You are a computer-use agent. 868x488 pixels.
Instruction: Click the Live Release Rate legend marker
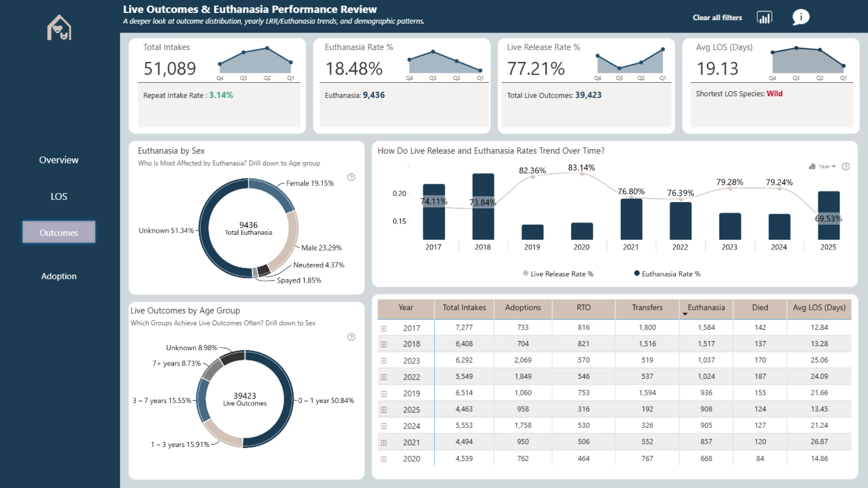[526, 273]
